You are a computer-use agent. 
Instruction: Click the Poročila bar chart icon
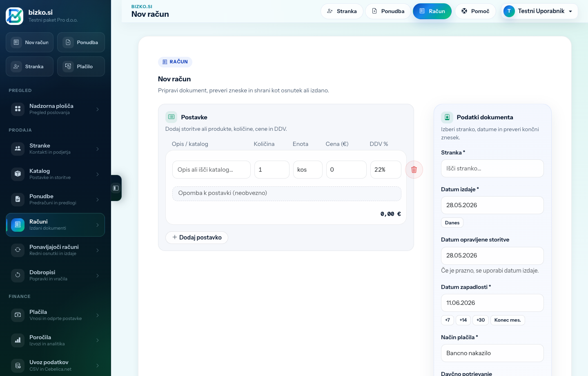point(18,340)
